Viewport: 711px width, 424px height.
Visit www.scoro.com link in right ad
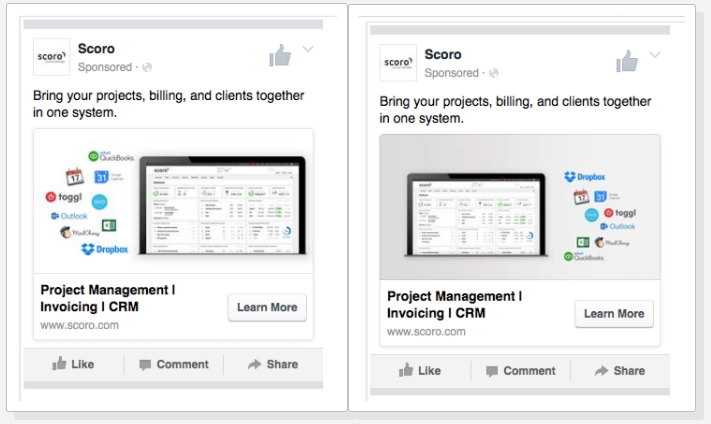pos(427,331)
